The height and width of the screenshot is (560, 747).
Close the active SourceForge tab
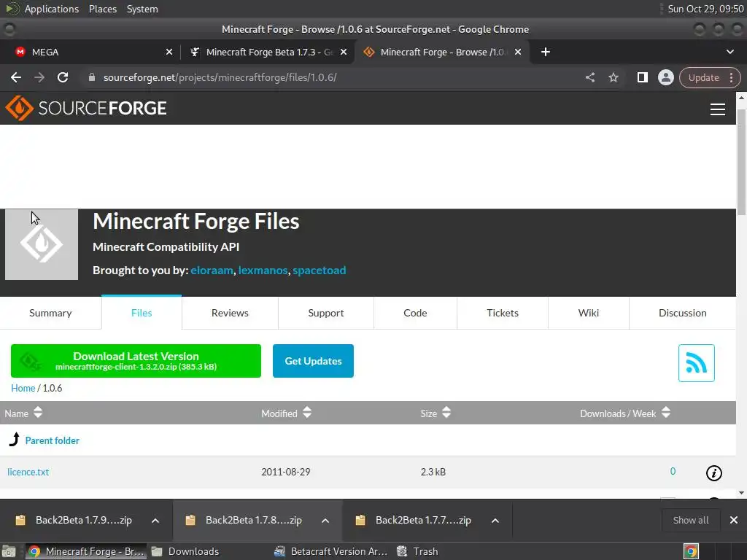[518, 52]
